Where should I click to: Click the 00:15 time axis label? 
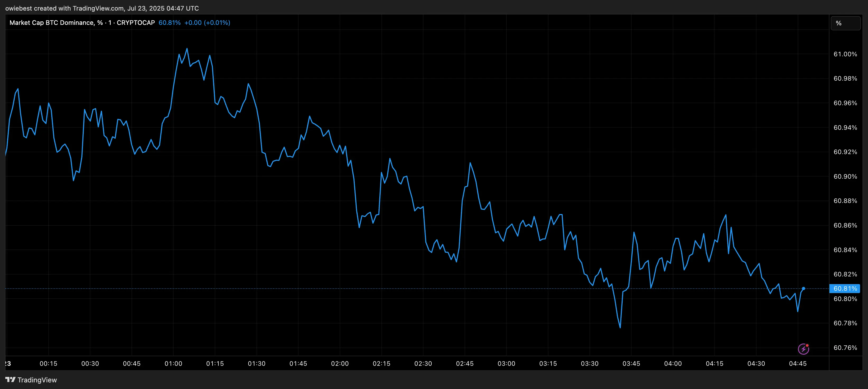(49, 364)
